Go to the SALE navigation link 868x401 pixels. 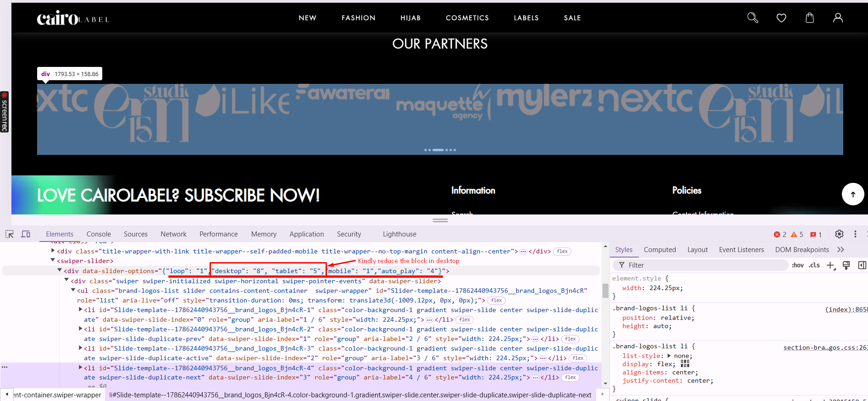pyautogui.click(x=572, y=18)
